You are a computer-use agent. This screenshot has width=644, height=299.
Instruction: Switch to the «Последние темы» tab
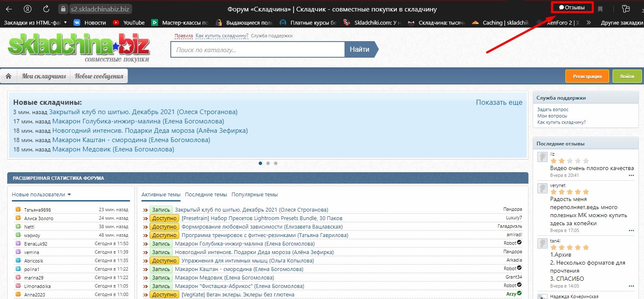[206, 194]
